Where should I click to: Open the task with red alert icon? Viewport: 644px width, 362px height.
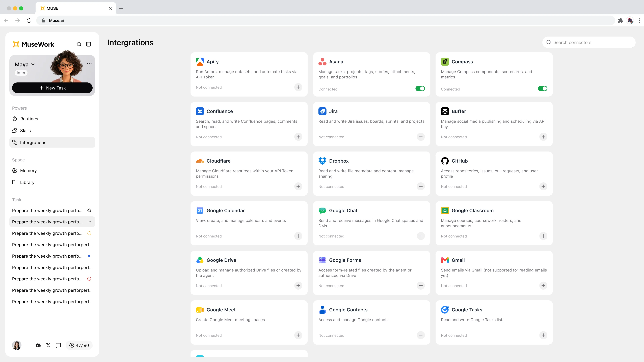pyautogui.click(x=52, y=279)
